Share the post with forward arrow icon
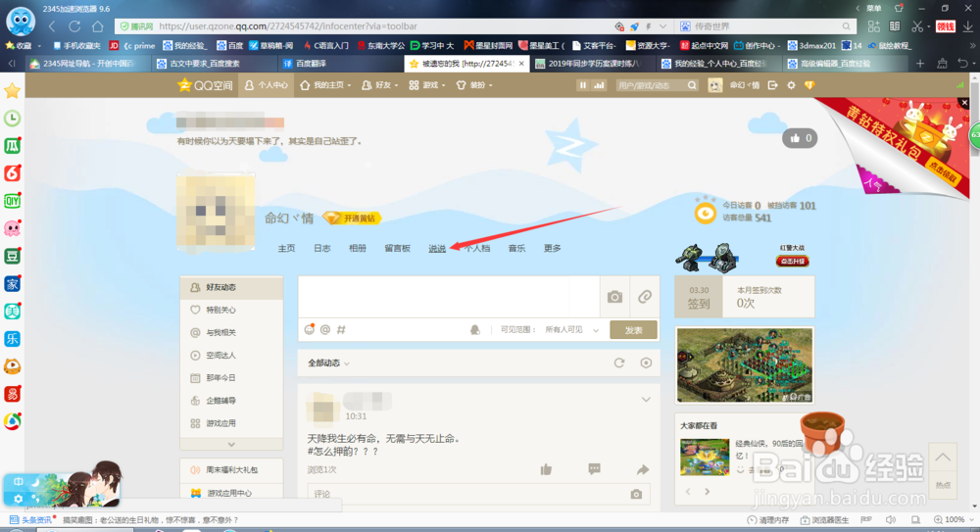The image size is (980, 532). [643, 469]
